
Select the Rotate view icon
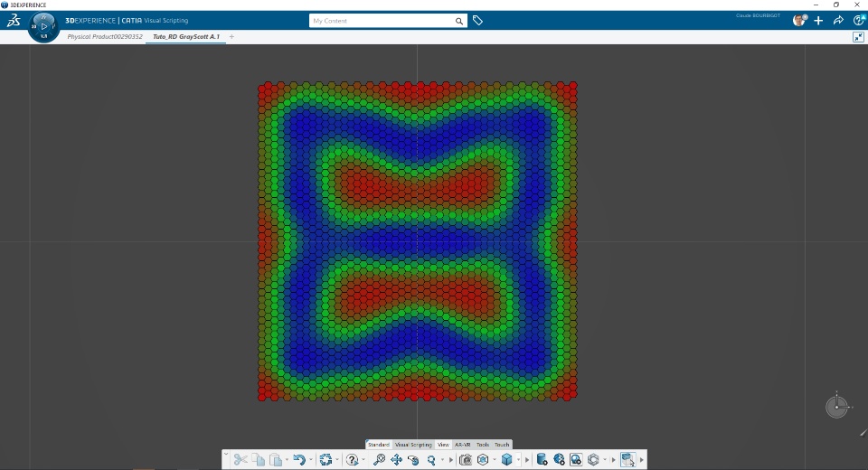(x=413, y=459)
